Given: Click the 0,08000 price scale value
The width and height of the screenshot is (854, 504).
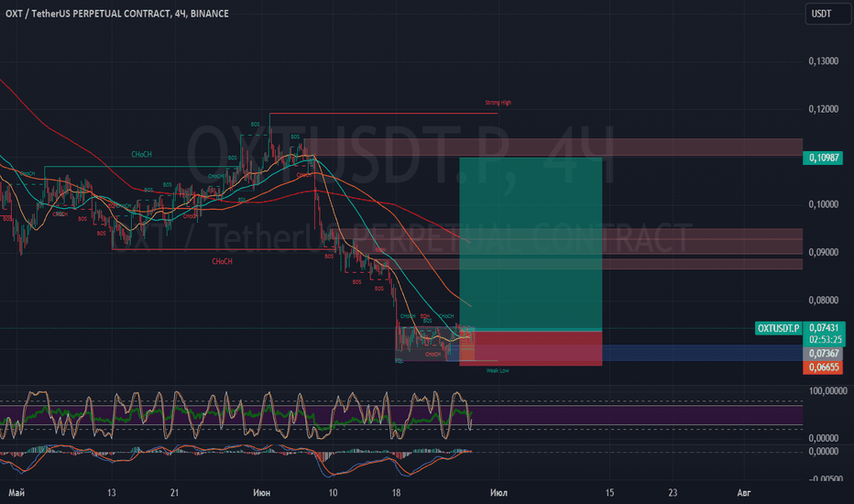Looking at the screenshot, I should [823, 301].
